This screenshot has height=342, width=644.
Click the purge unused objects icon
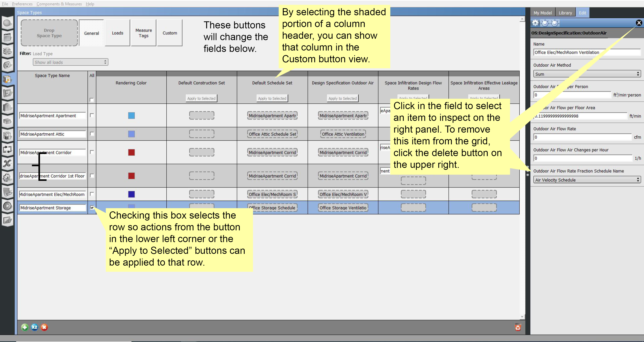point(518,327)
